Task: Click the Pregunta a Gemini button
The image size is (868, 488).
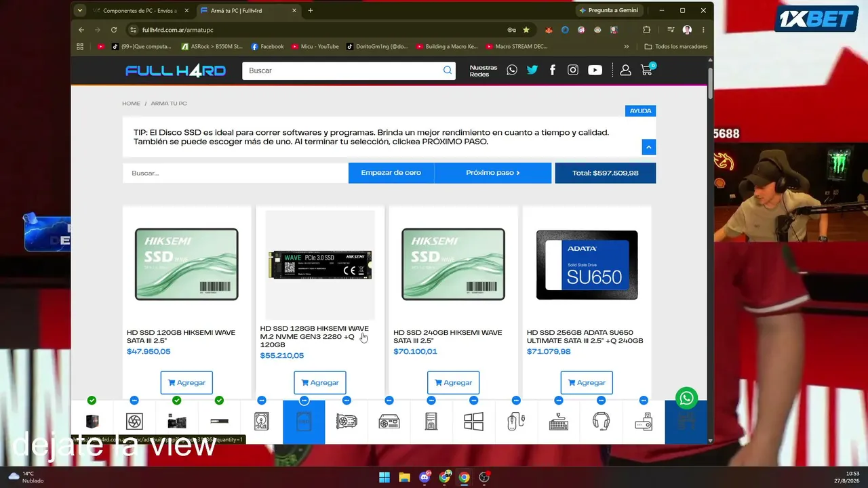Action: [608, 10]
